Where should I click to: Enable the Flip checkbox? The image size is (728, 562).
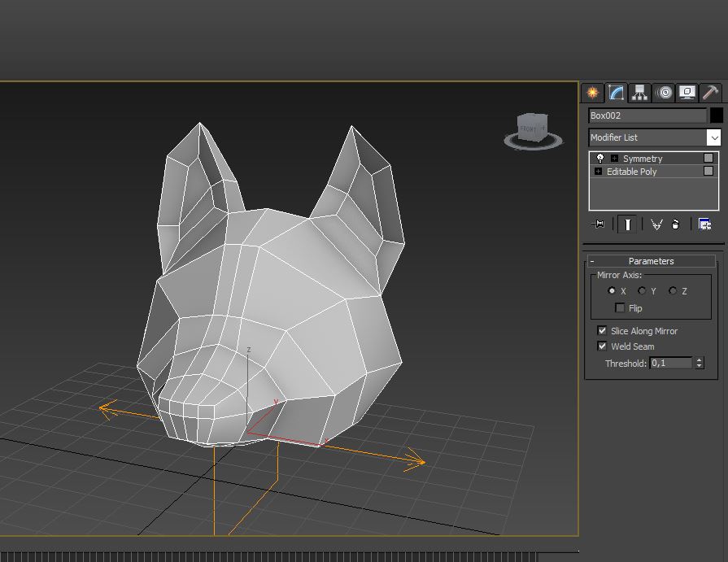point(621,308)
